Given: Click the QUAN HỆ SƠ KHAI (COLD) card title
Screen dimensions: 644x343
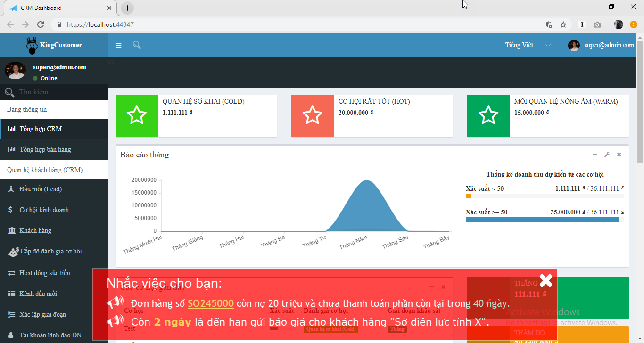Looking at the screenshot, I should [204, 101].
